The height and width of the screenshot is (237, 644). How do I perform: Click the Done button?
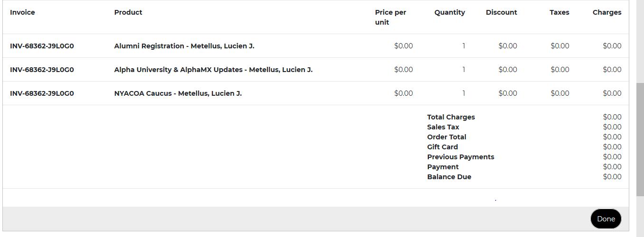pyautogui.click(x=606, y=219)
